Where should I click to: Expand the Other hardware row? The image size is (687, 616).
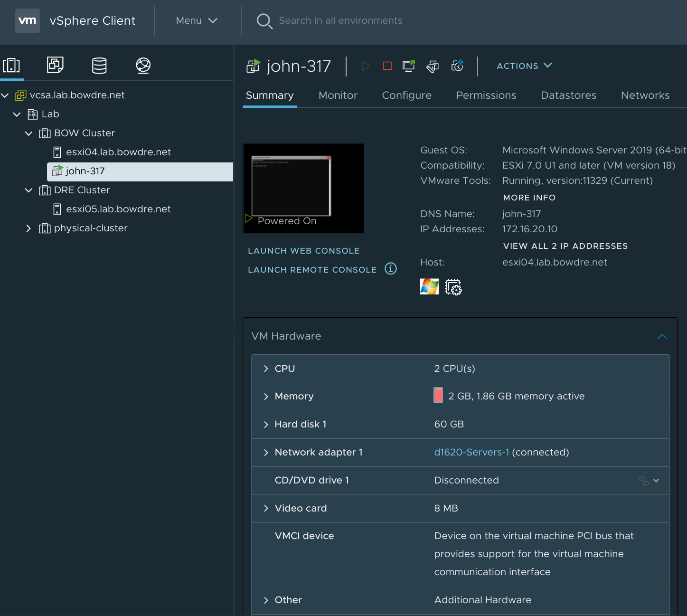coord(266,600)
